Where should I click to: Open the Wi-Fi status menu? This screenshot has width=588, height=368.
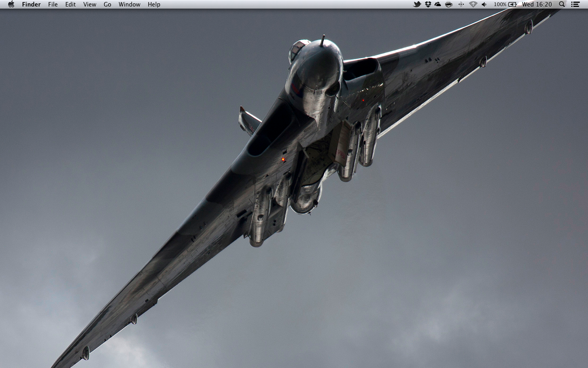(473, 4)
